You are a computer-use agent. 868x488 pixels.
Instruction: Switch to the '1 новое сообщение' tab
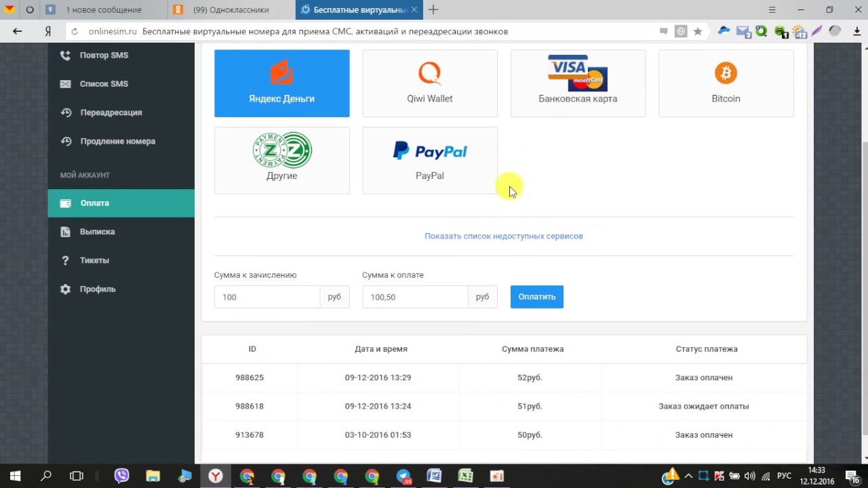104,9
